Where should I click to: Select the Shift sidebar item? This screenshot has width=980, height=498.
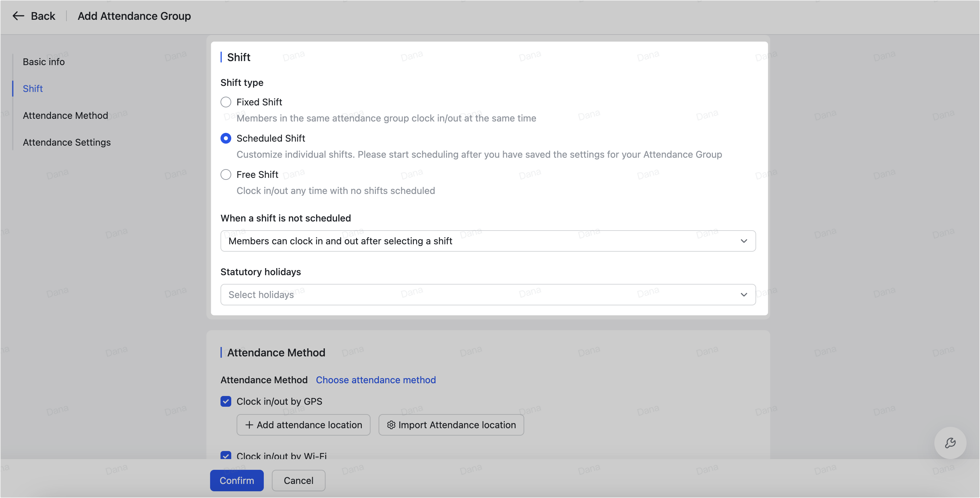[33, 89]
